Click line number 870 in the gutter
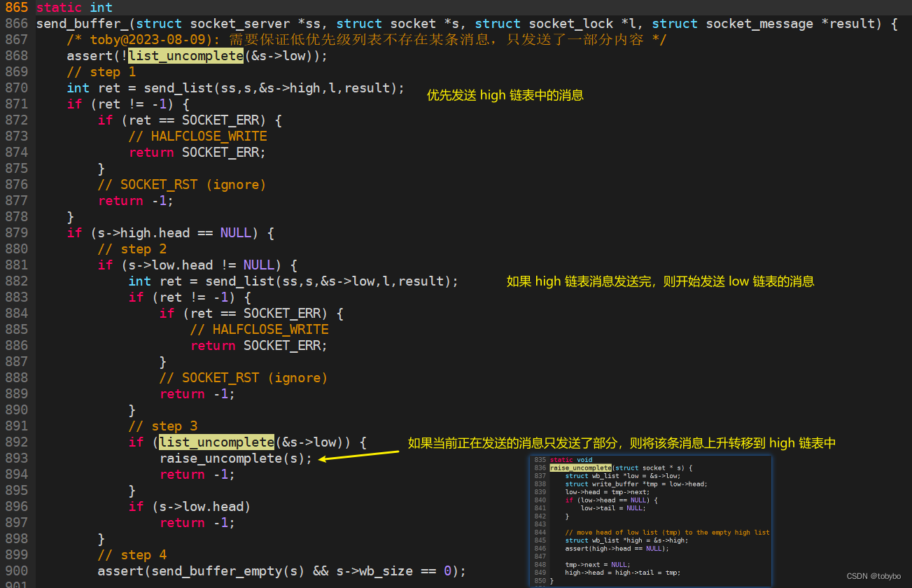The height and width of the screenshot is (588, 912). (x=15, y=88)
